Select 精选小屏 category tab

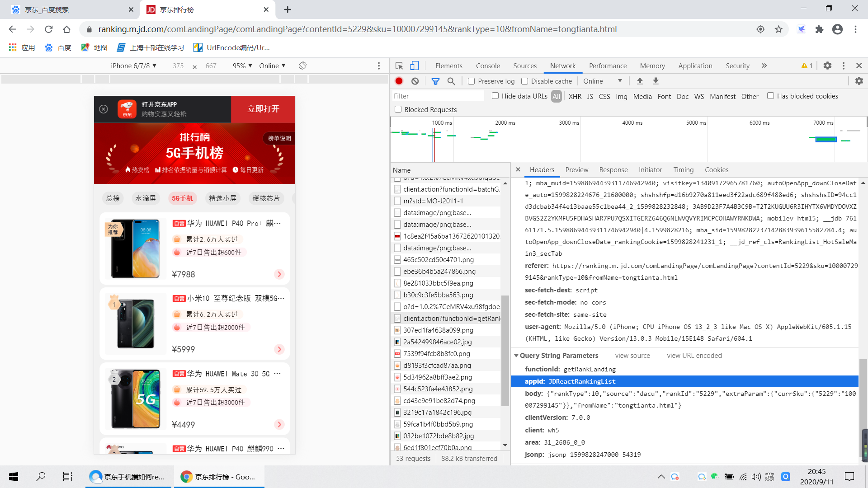(x=222, y=198)
